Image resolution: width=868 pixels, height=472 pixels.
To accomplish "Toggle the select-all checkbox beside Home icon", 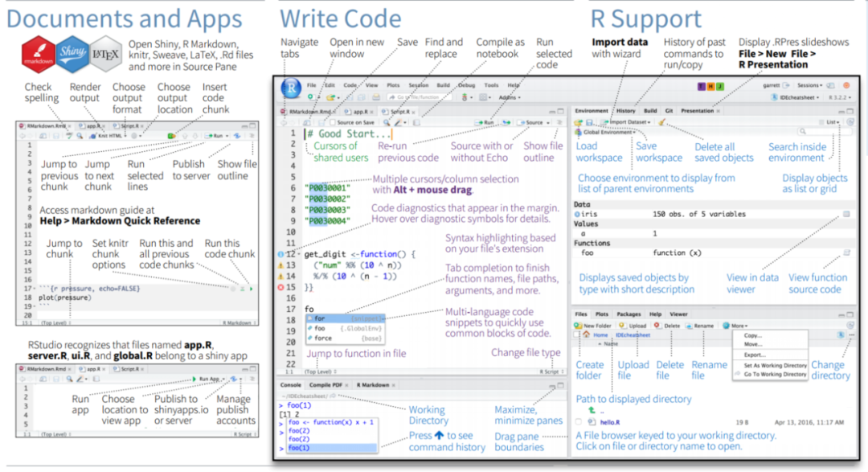I will click(x=576, y=335).
